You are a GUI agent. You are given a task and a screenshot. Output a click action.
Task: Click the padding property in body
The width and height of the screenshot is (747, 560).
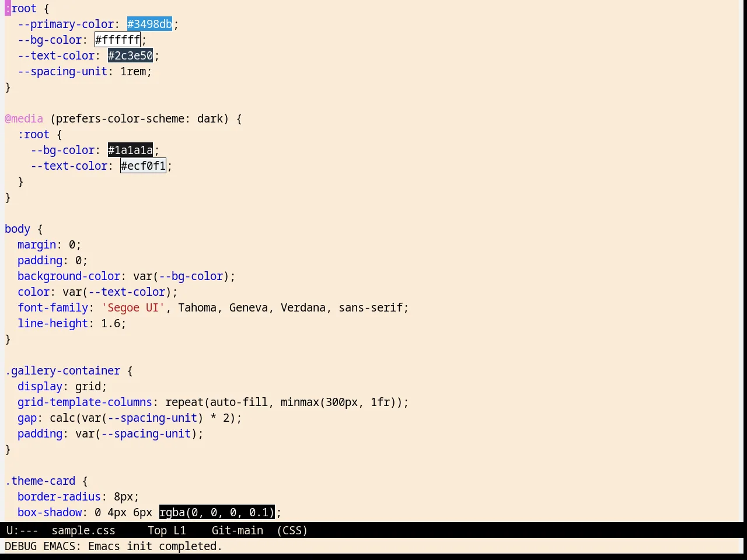(40, 260)
